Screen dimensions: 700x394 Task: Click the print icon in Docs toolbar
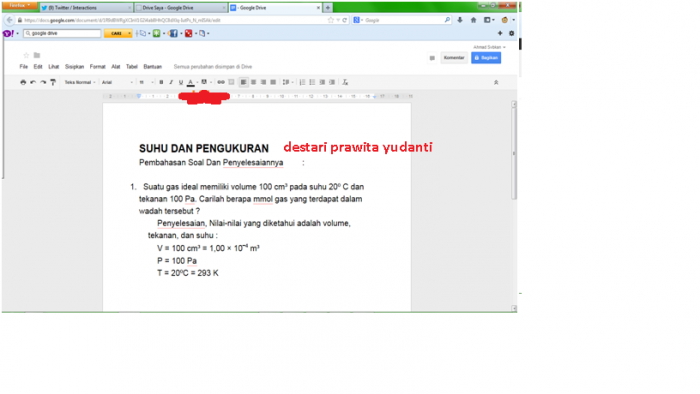point(23,82)
